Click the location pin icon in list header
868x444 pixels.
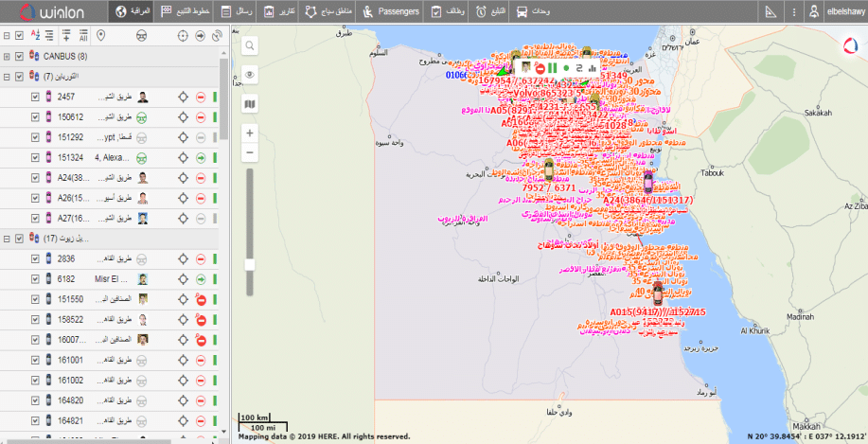[x=101, y=35]
